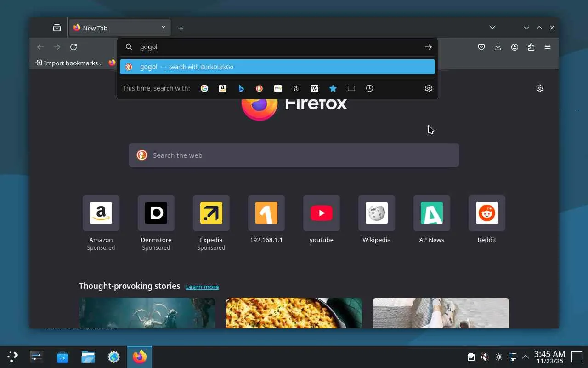Choose DuckDuckGo in the one-off search row

coord(260,88)
